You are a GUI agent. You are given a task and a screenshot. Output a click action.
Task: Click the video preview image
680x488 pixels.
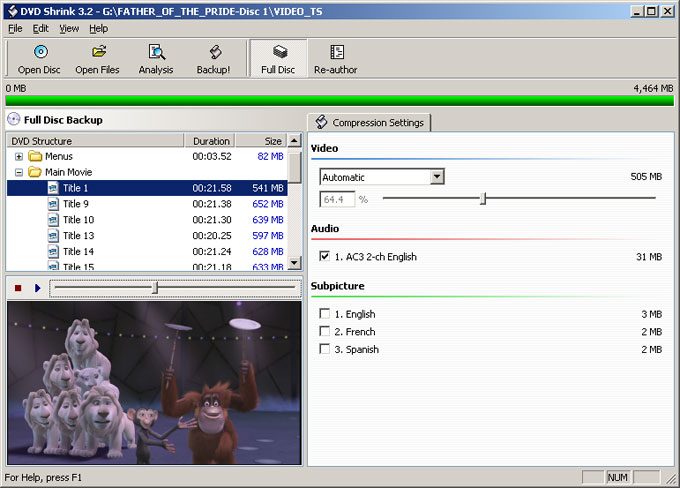pyautogui.click(x=154, y=383)
